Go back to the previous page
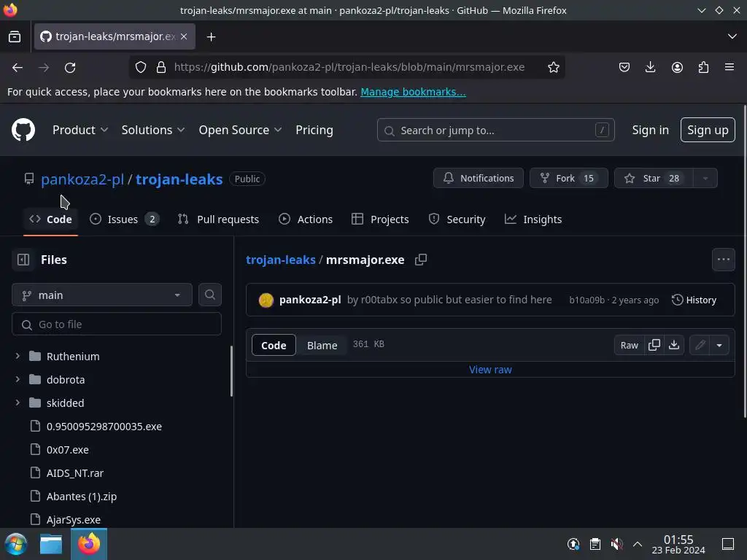Image resolution: width=747 pixels, height=560 pixels. click(x=18, y=68)
